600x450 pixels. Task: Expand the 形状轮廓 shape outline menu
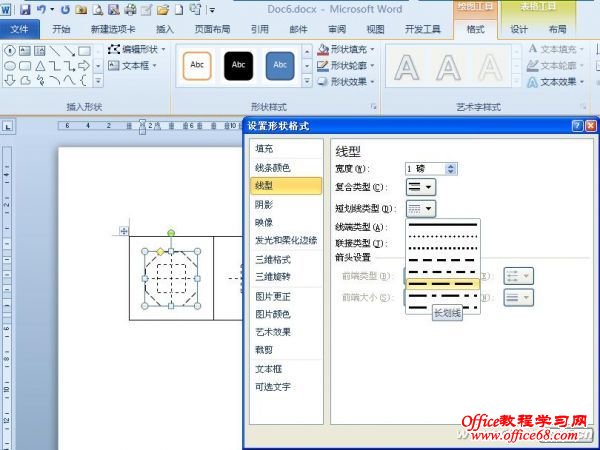coord(346,66)
